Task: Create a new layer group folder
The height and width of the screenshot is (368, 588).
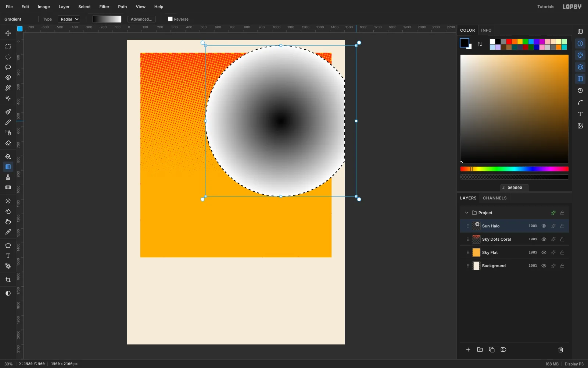Action: [x=480, y=350]
